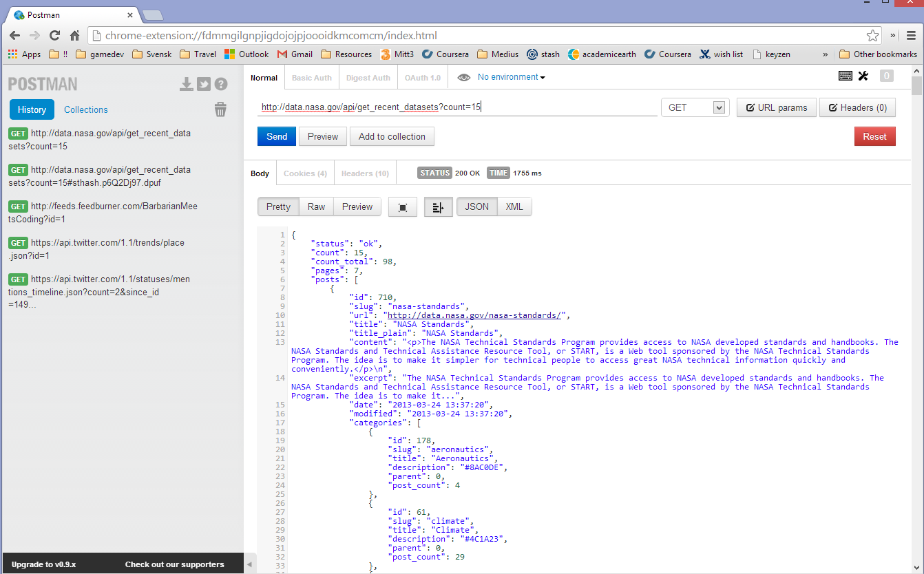924x574 pixels.
Task: Expand bookmarks overflow chevron
Action: click(826, 54)
